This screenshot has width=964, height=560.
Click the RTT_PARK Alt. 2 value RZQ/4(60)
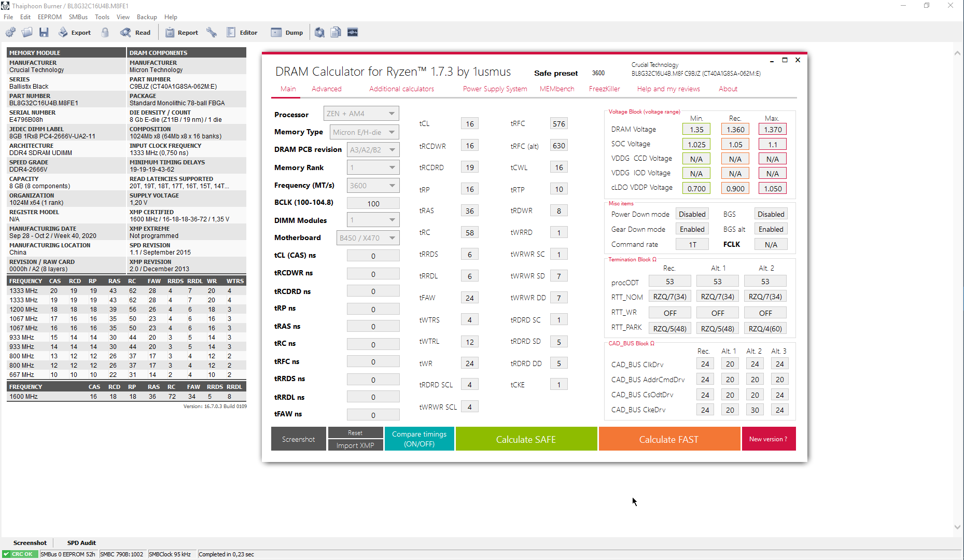(765, 328)
